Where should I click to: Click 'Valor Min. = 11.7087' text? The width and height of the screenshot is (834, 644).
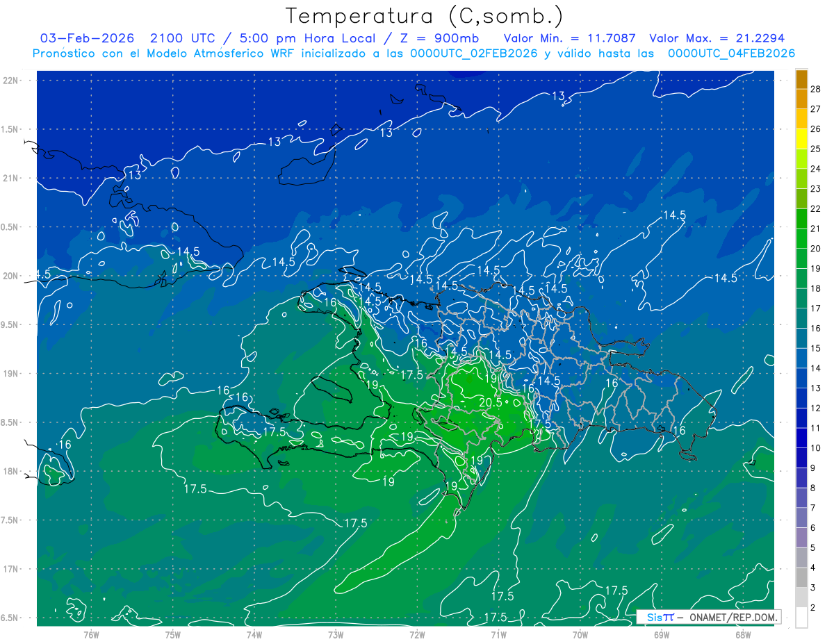pos(570,38)
